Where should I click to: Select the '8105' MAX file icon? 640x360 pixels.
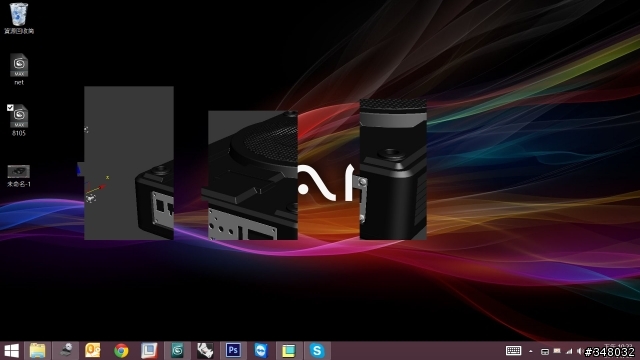tap(19, 120)
